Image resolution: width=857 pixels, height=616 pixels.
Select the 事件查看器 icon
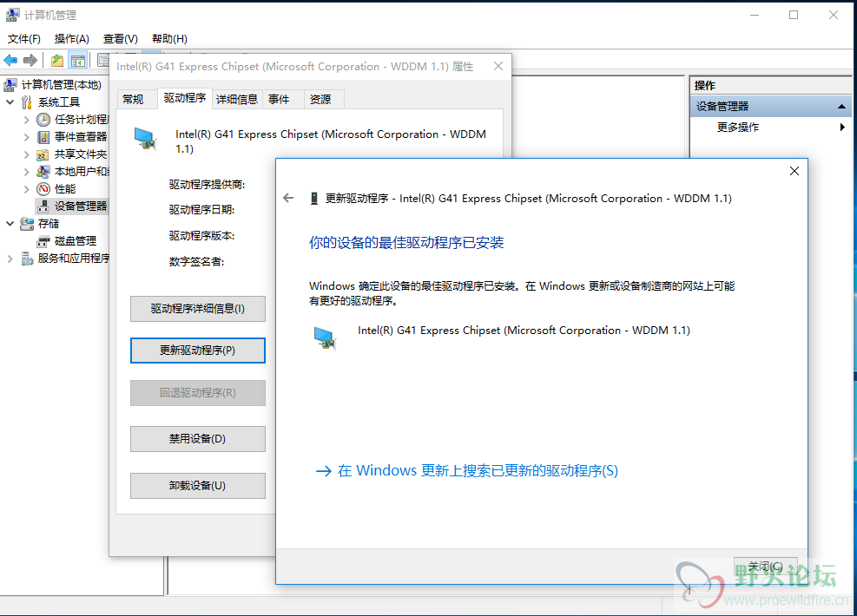[x=43, y=136]
